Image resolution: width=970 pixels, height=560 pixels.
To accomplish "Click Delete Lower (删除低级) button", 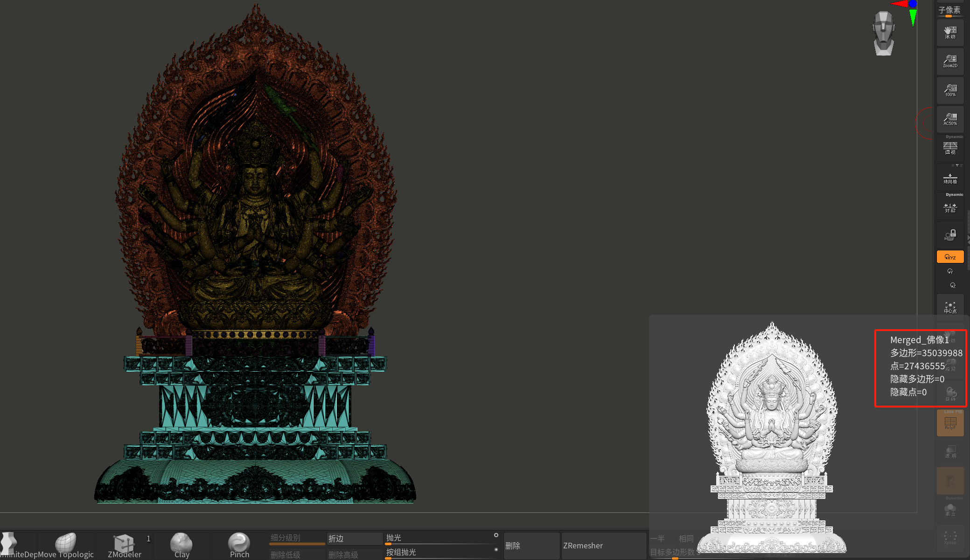I will pos(297,554).
